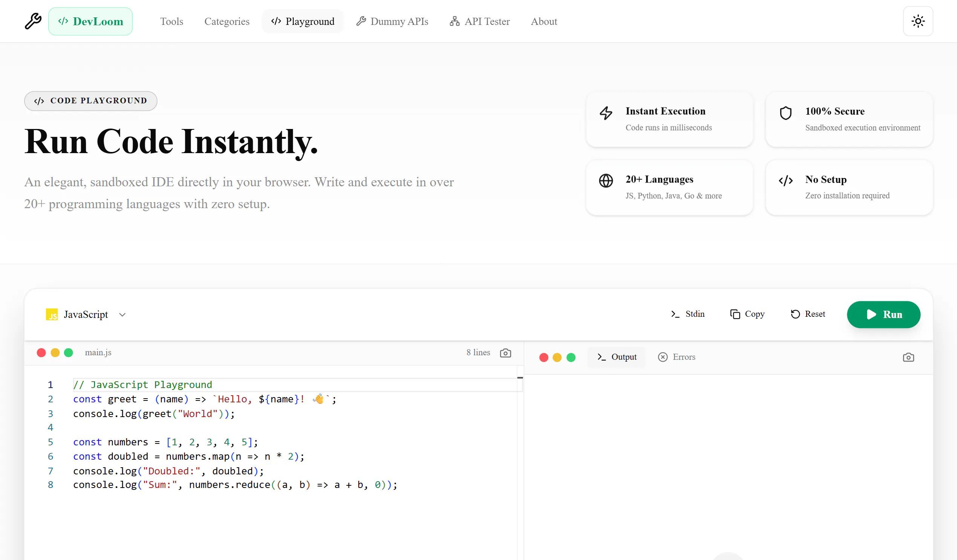This screenshot has width=957, height=560.
Task: Click the code icon in CODE PLAYGROUND badge
Action: tap(39, 101)
